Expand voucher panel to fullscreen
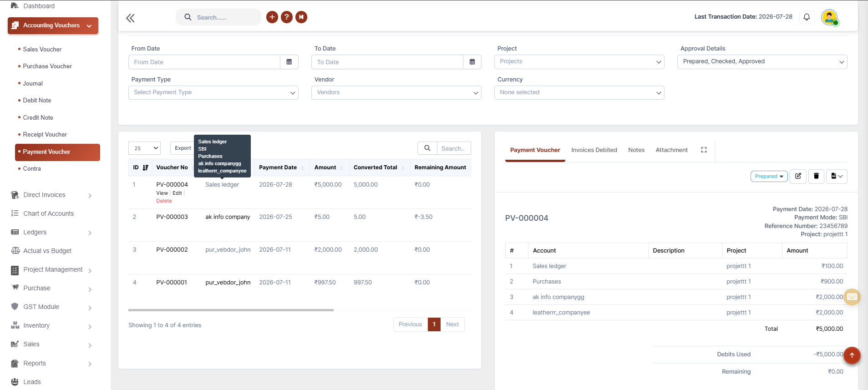The image size is (868, 390). [x=704, y=150]
